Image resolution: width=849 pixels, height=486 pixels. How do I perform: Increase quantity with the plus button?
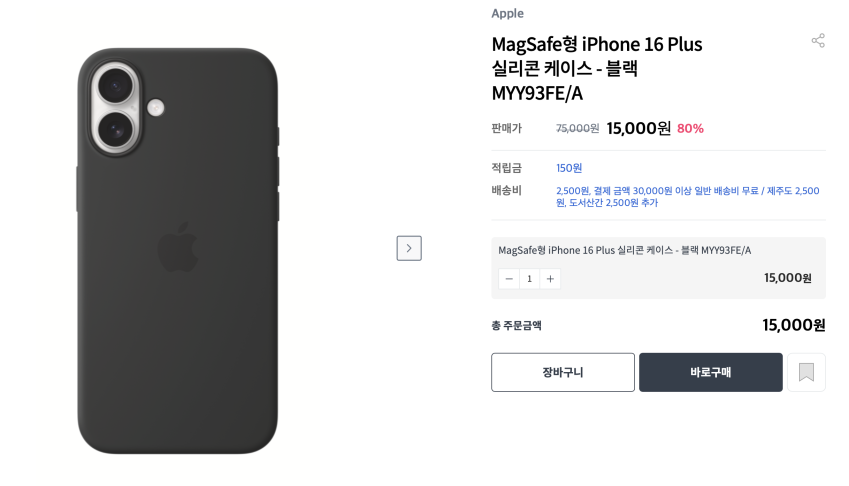click(x=550, y=279)
